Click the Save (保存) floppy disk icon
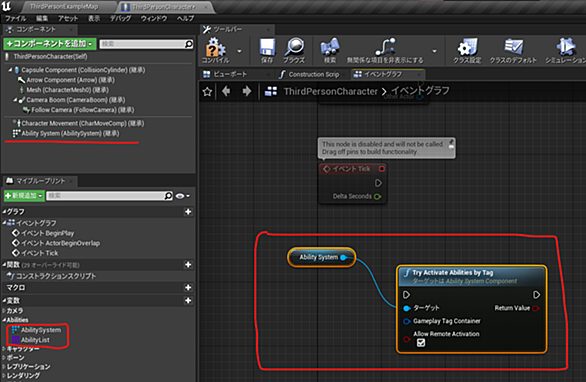The width and height of the screenshot is (586, 382). tap(267, 47)
